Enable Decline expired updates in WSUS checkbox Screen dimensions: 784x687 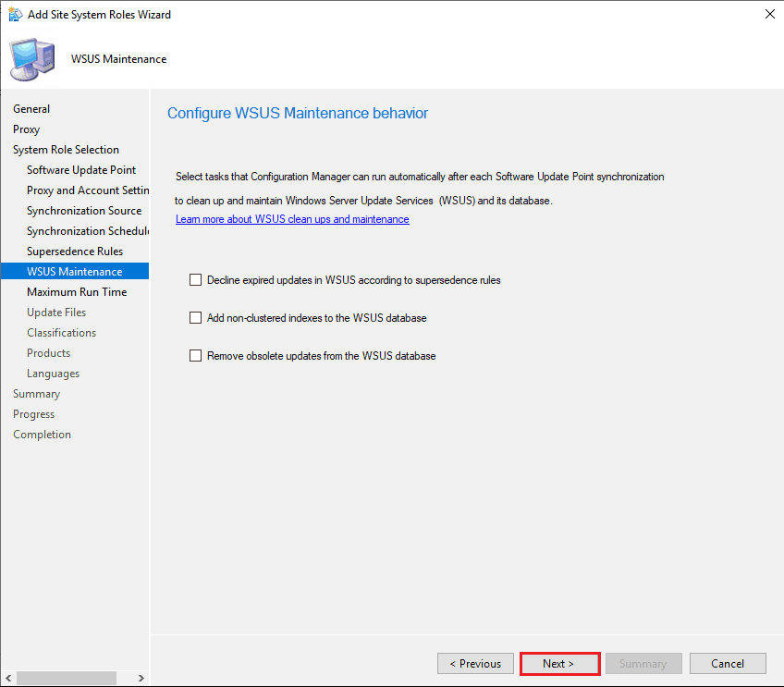pyautogui.click(x=195, y=279)
